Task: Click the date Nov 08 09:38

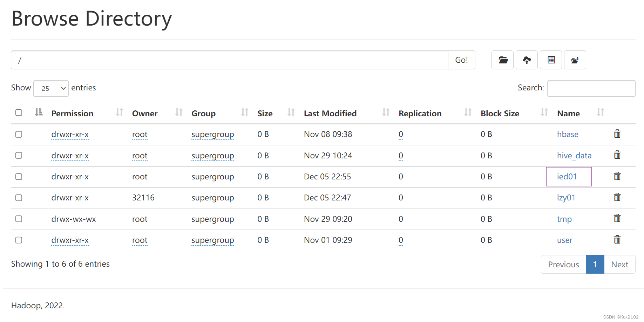Action: point(328,134)
